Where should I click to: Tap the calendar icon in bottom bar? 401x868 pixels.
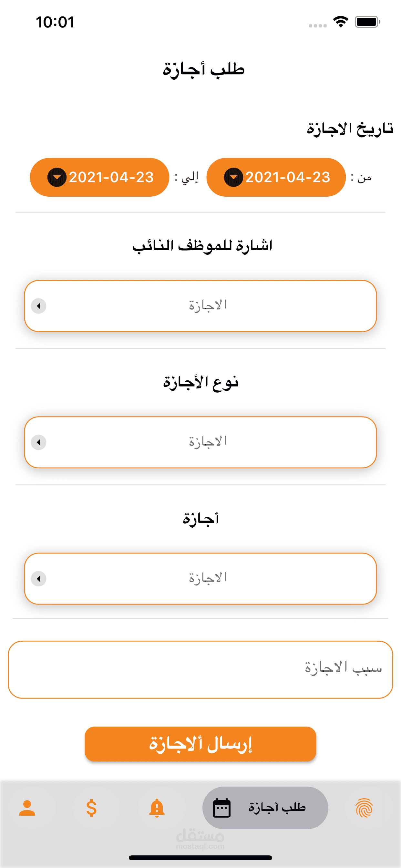coord(222,808)
